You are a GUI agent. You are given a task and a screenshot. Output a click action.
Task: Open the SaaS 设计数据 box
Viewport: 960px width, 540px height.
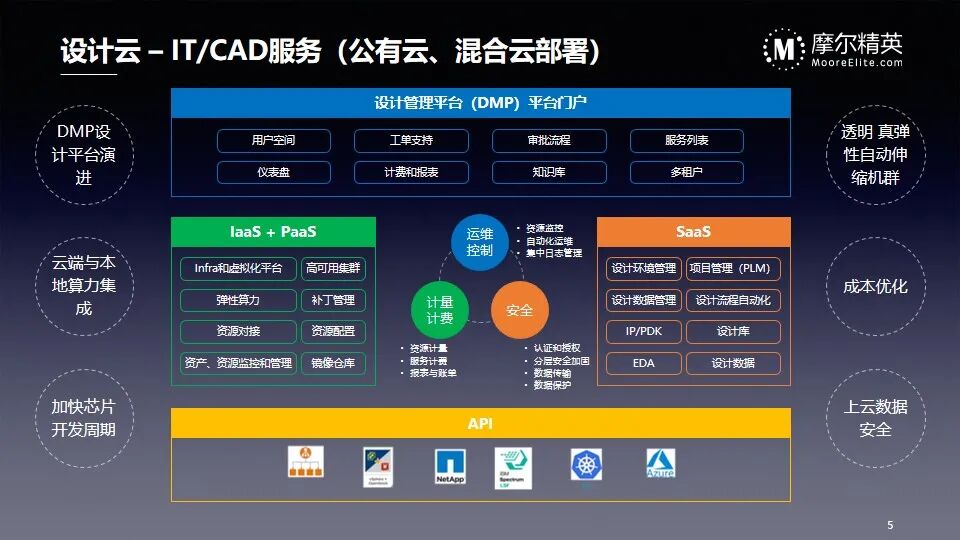733,364
